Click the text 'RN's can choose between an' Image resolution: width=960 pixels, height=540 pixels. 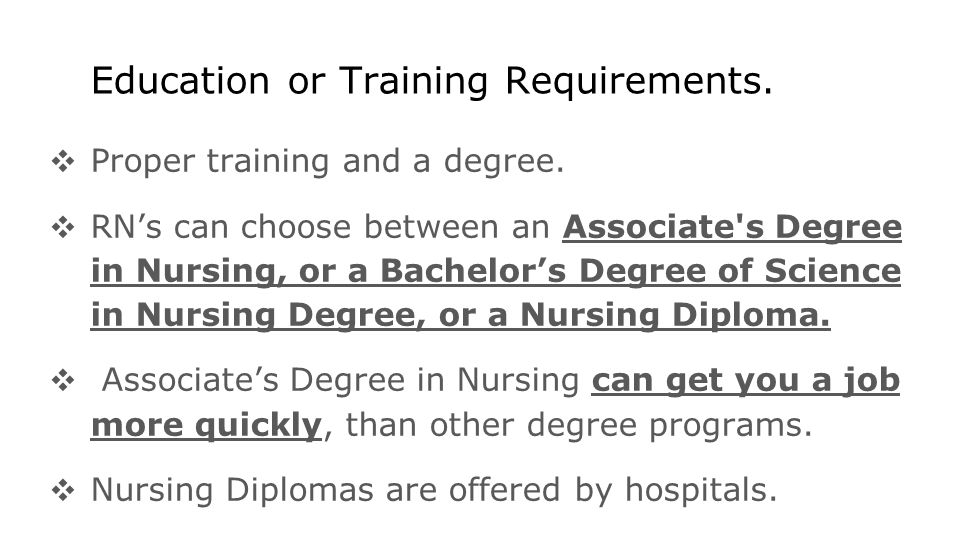point(320,227)
